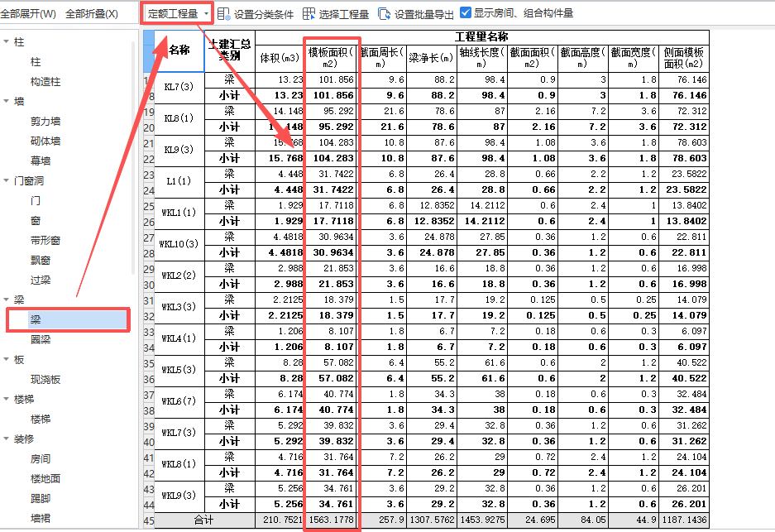The image size is (775, 532).
Task: Click the KL9(3) name cell
Action: pyautogui.click(x=179, y=151)
